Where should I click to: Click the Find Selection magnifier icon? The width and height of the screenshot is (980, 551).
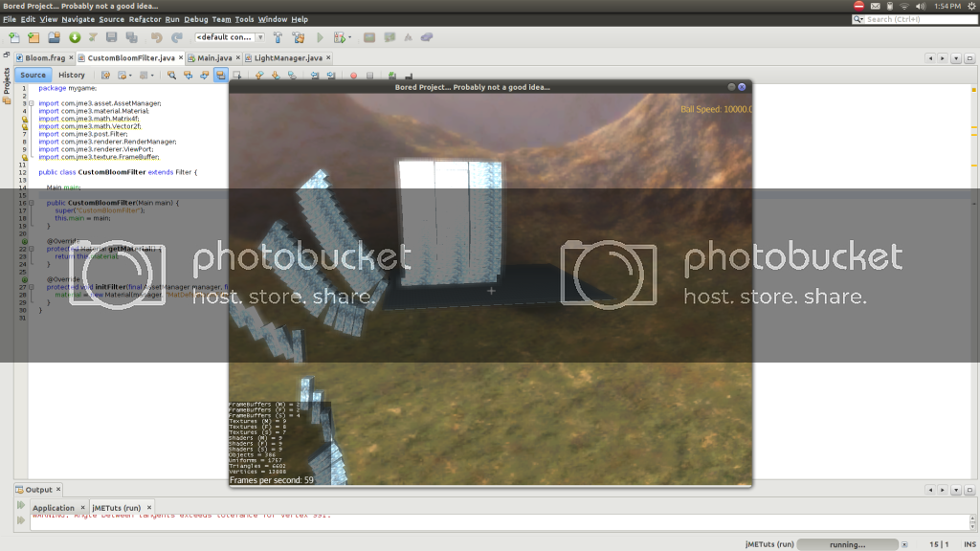point(171,75)
